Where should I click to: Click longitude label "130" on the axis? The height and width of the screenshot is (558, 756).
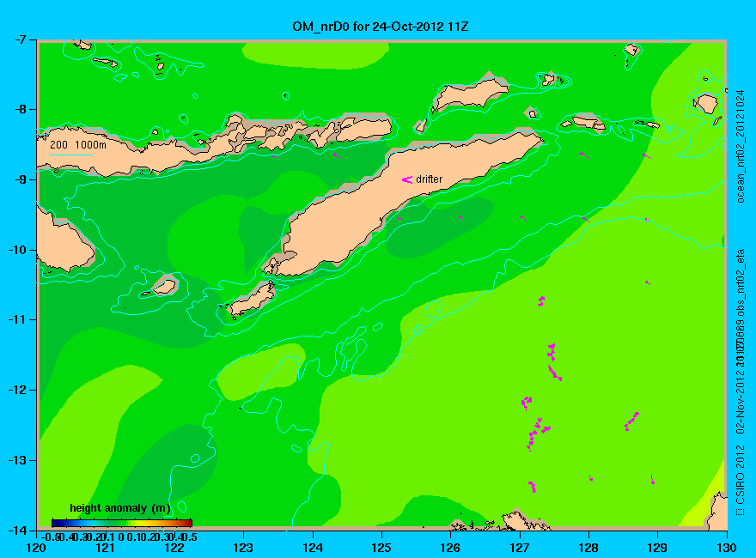727,548
